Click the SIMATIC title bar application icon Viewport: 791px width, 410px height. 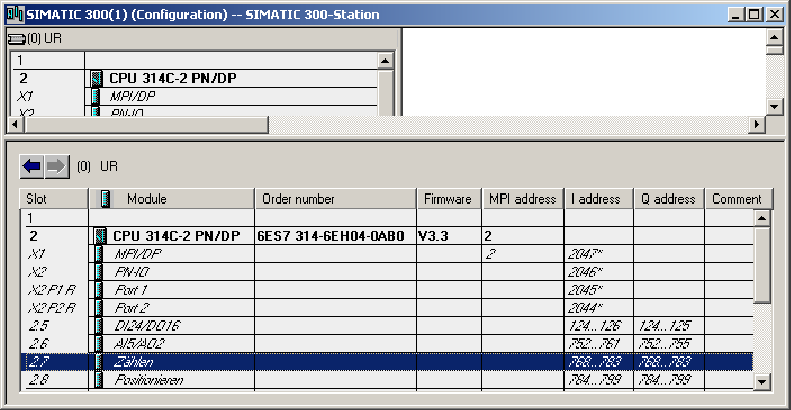(x=15, y=14)
